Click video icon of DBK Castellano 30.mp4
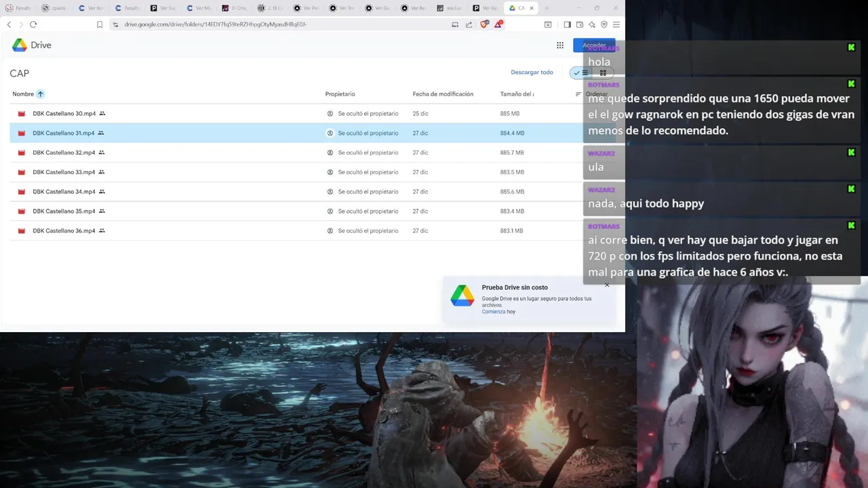The image size is (868, 488). tap(22, 114)
